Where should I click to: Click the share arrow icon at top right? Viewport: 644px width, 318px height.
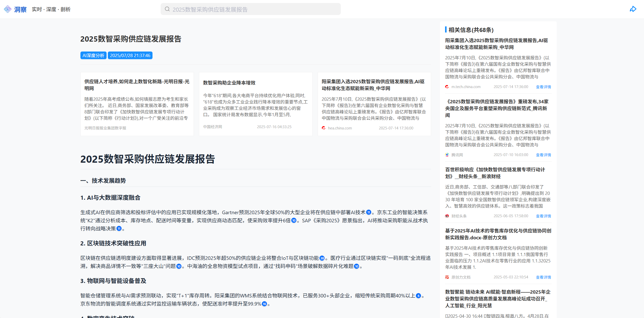coord(633,9)
